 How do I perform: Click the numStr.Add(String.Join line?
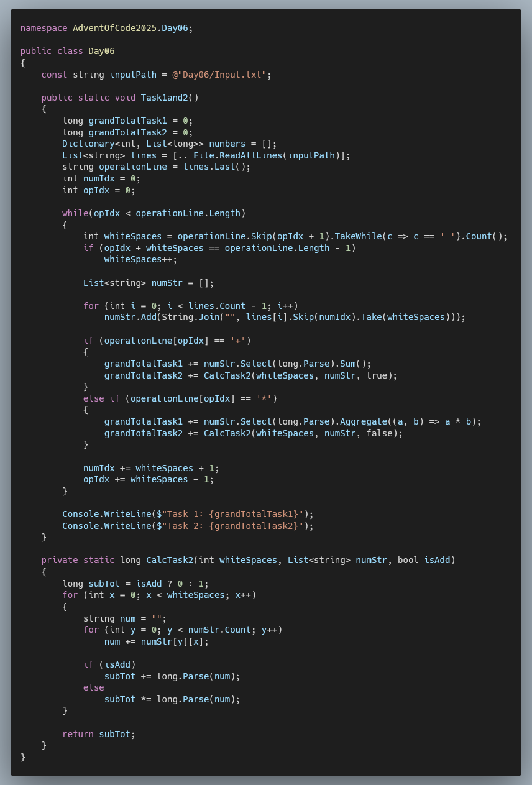284,317
